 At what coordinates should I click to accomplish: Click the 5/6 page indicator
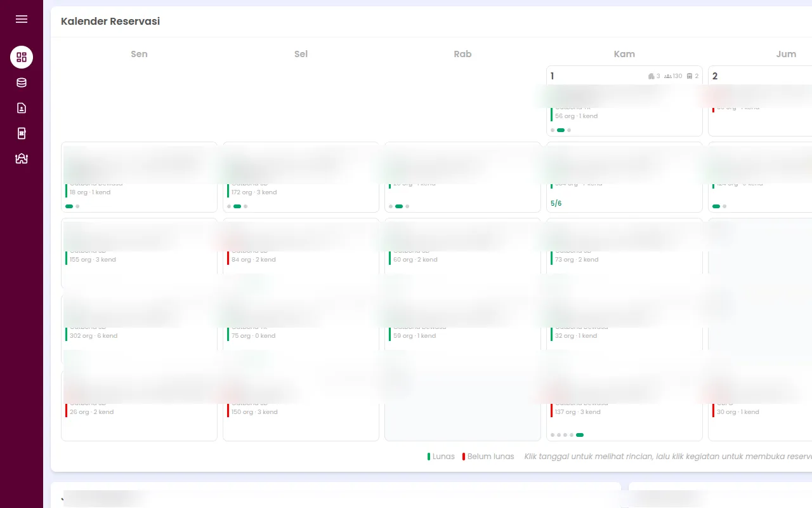(556, 203)
